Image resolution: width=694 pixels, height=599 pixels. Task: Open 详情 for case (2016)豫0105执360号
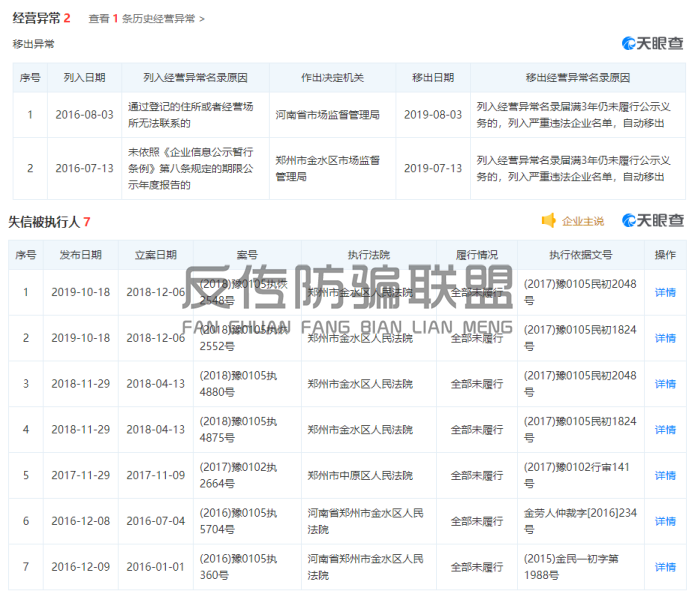[x=664, y=567]
